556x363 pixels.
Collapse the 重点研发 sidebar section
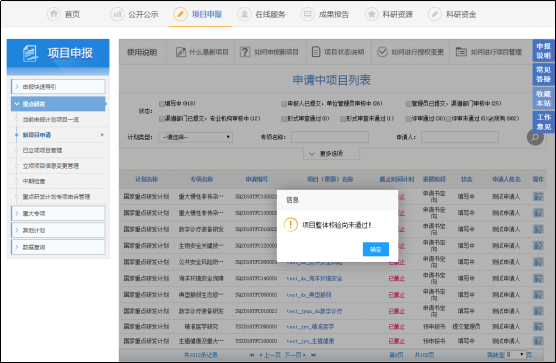coord(58,104)
